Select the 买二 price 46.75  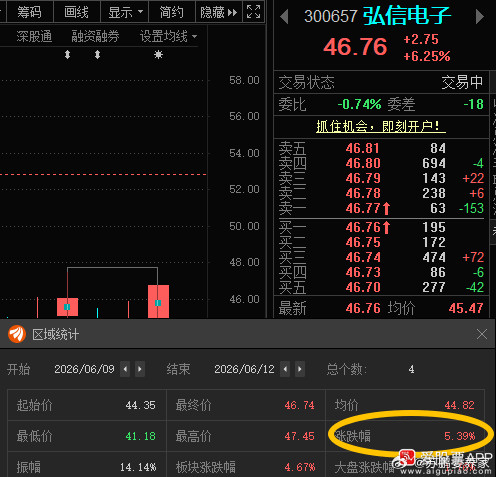[363, 242]
